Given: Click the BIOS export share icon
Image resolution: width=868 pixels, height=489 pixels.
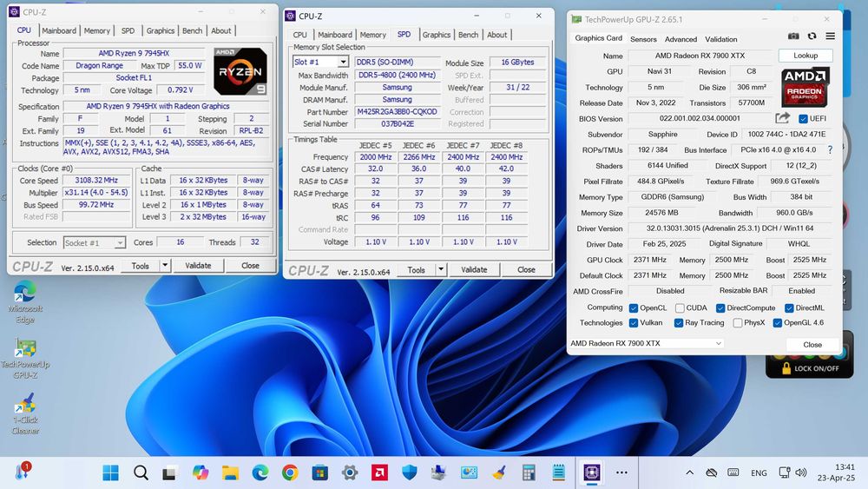Looking at the screenshot, I should point(783,118).
